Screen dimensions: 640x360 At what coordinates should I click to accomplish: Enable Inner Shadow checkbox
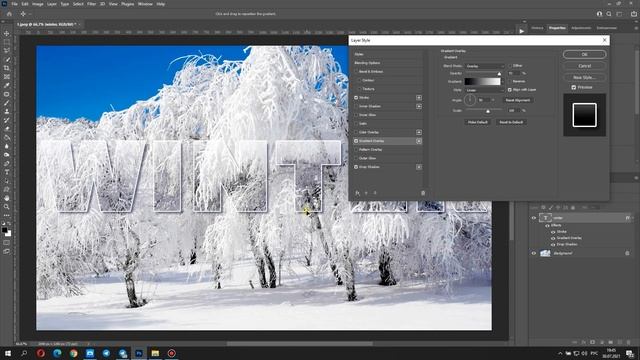(x=356, y=106)
